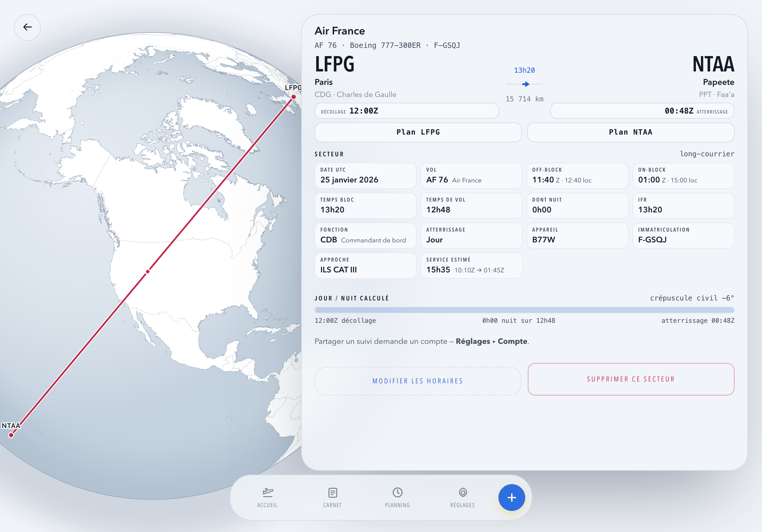Click the Air France airline title

340,31
